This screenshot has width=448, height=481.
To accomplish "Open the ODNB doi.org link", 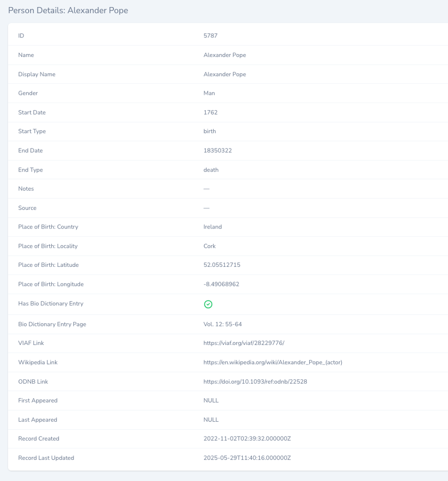I will click(x=255, y=381).
